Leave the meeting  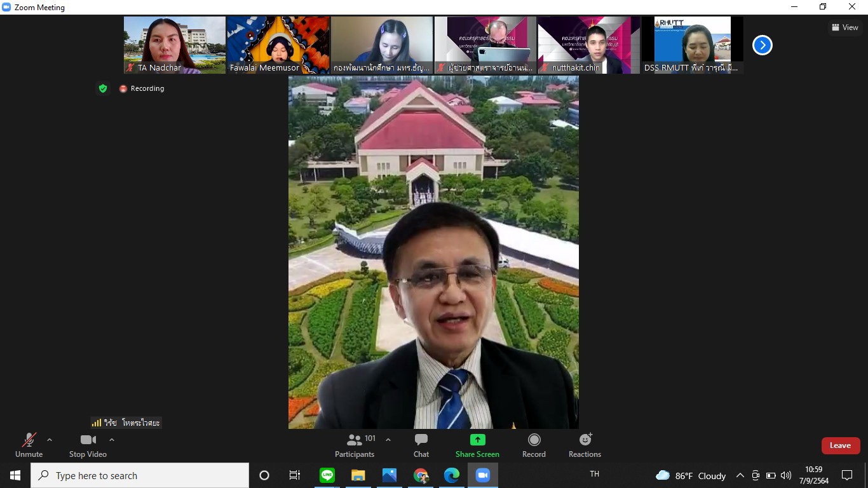tap(840, 445)
